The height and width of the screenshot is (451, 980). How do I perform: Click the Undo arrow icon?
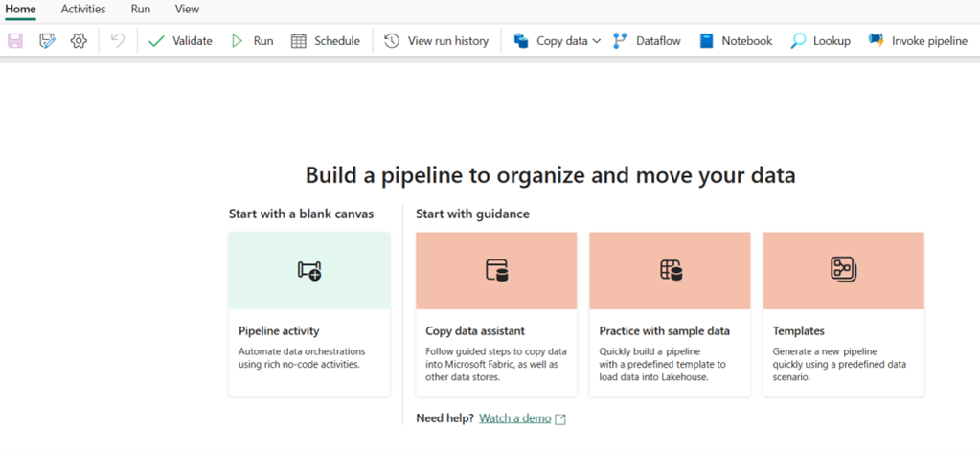point(117,41)
